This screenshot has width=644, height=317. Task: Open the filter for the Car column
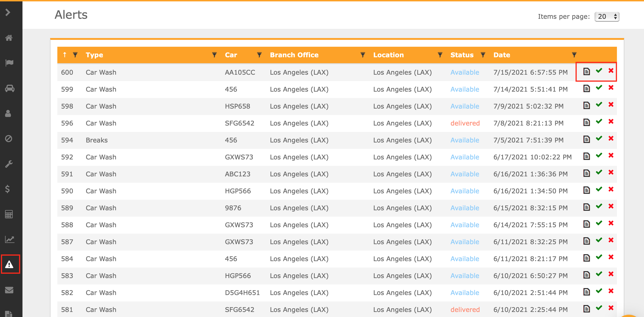click(x=259, y=55)
